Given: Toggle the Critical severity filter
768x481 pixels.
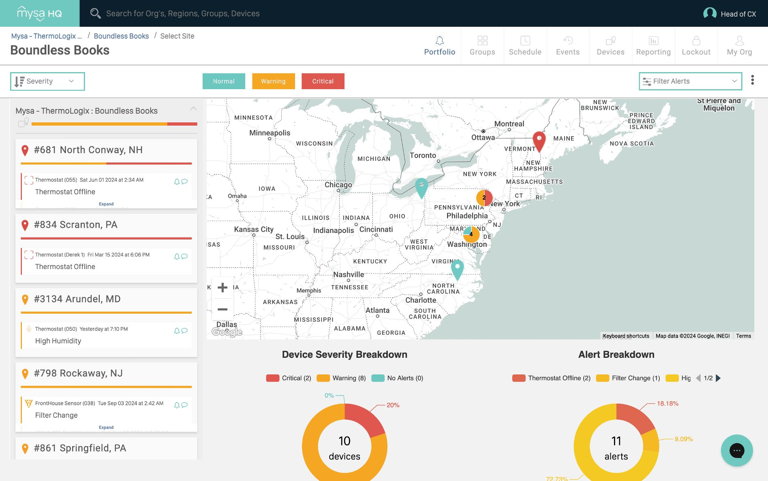Looking at the screenshot, I should pyautogui.click(x=323, y=81).
